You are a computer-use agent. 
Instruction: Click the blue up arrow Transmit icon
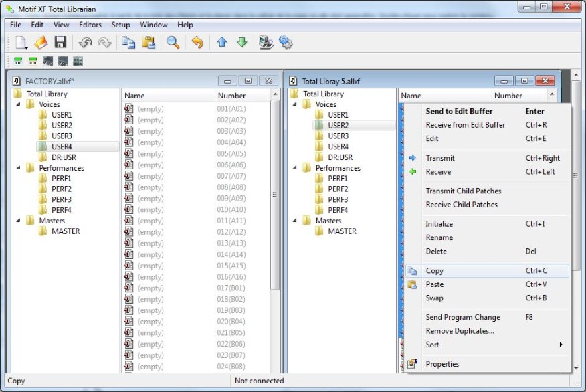click(x=222, y=42)
